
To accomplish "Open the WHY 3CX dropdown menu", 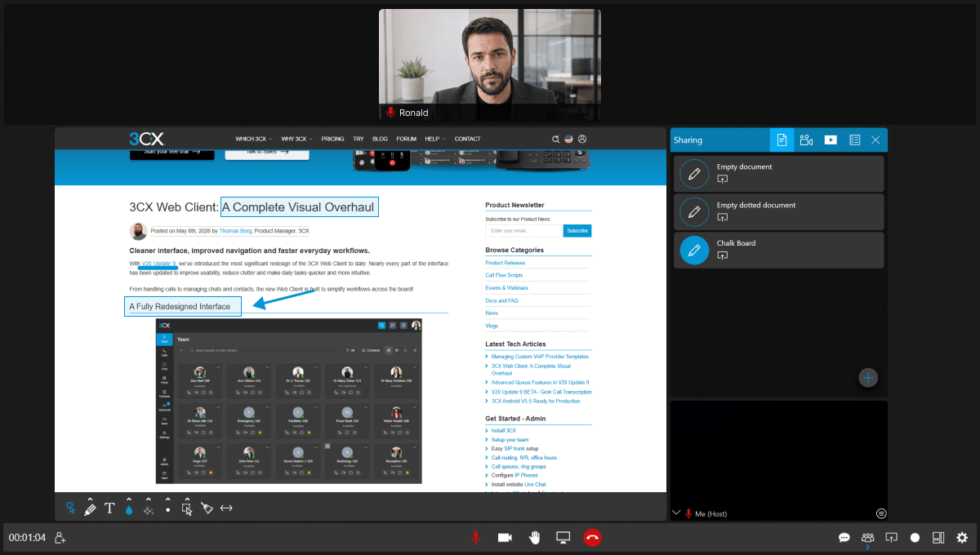I will point(297,139).
